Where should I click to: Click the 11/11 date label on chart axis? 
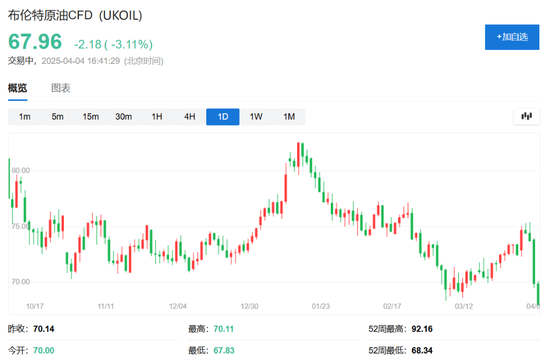[106, 306]
